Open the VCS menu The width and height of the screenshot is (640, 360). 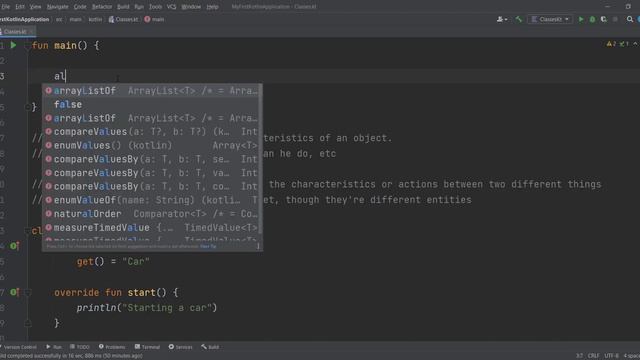[172, 7]
